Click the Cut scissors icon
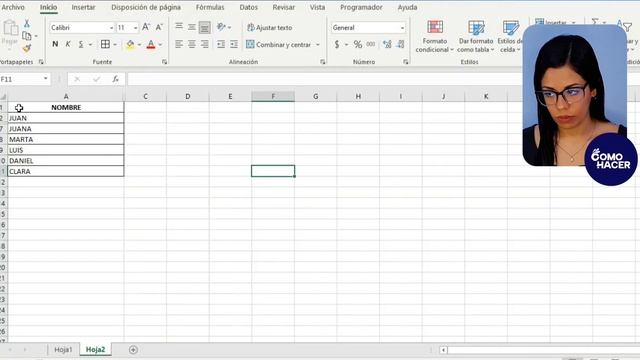Viewport: 640px width, 360px height. (x=27, y=23)
